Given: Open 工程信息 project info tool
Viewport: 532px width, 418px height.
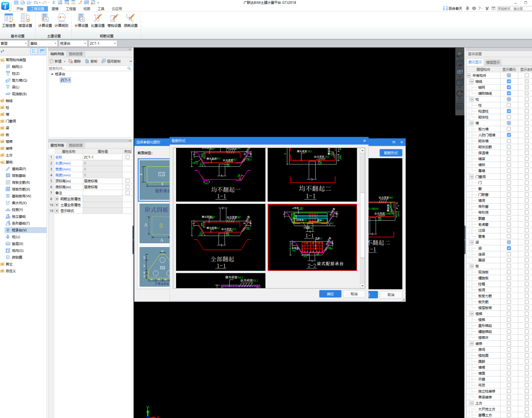Looking at the screenshot, I should (x=9, y=20).
